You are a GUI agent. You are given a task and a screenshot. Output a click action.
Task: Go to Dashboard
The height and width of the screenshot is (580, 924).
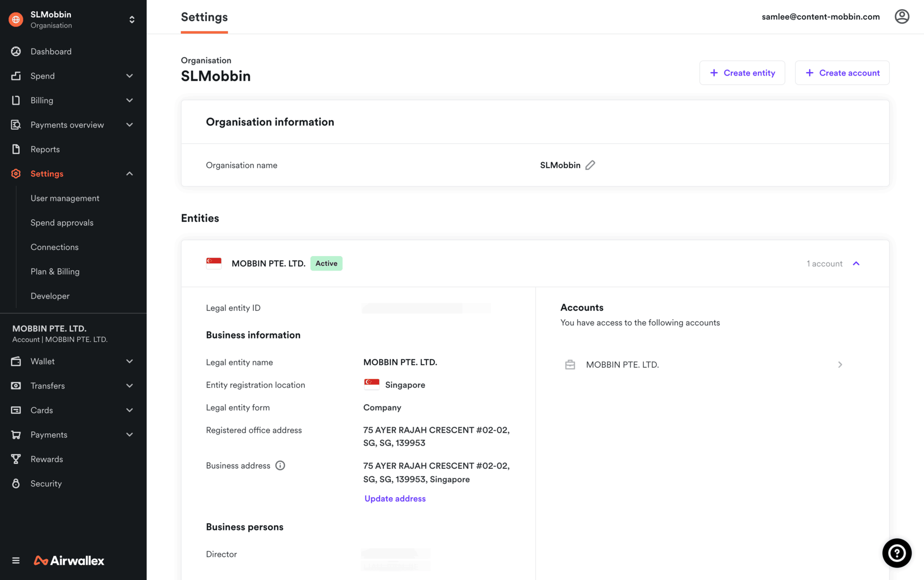pyautogui.click(x=51, y=52)
